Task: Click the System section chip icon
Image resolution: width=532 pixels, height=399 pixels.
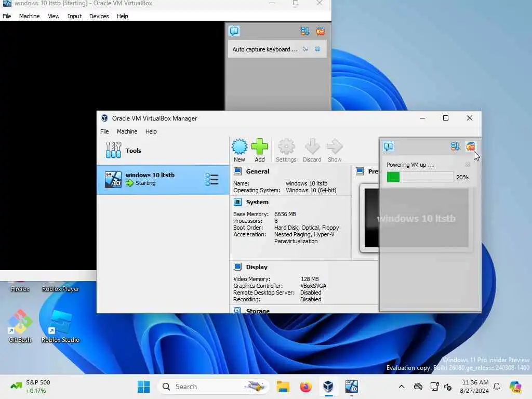Action: pos(238,202)
